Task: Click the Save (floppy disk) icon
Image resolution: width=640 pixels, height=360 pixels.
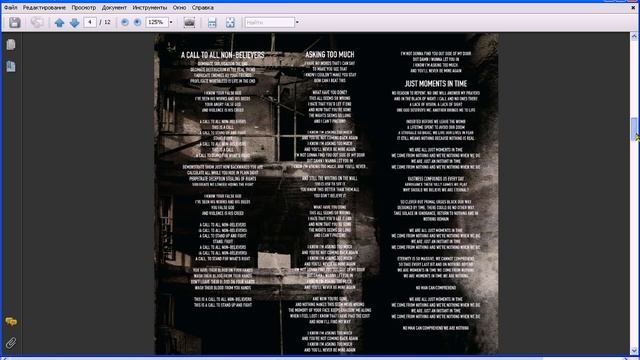Action: pos(15,22)
